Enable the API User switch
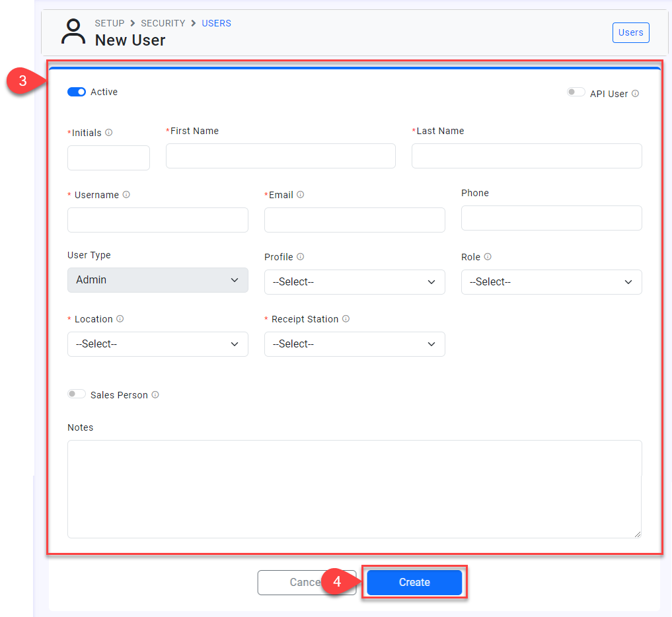The height and width of the screenshot is (617, 672). click(576, 92)
